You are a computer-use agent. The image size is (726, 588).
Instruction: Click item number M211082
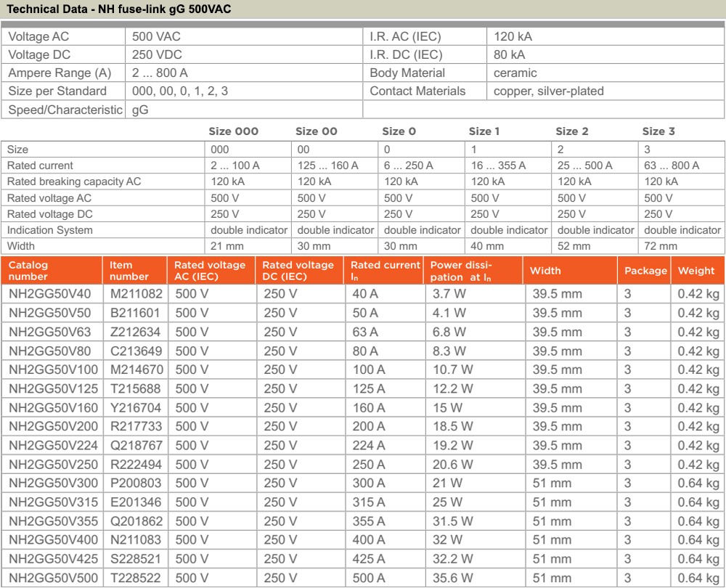tap(136, 293)
